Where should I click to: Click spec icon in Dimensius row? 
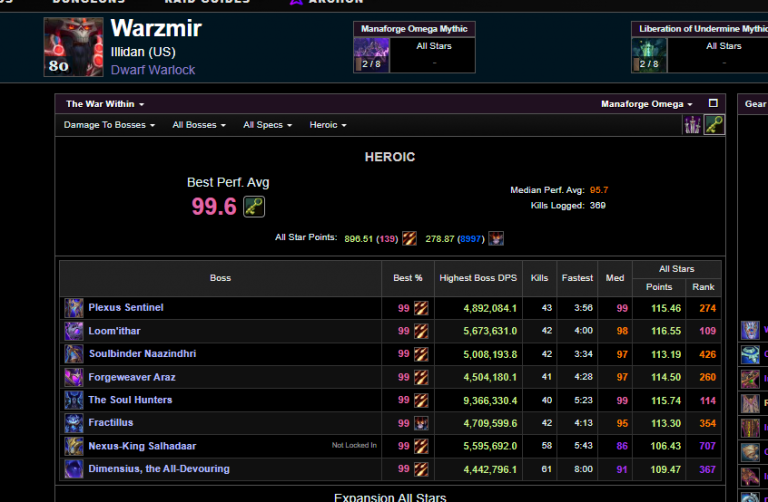tap(421, 469)
